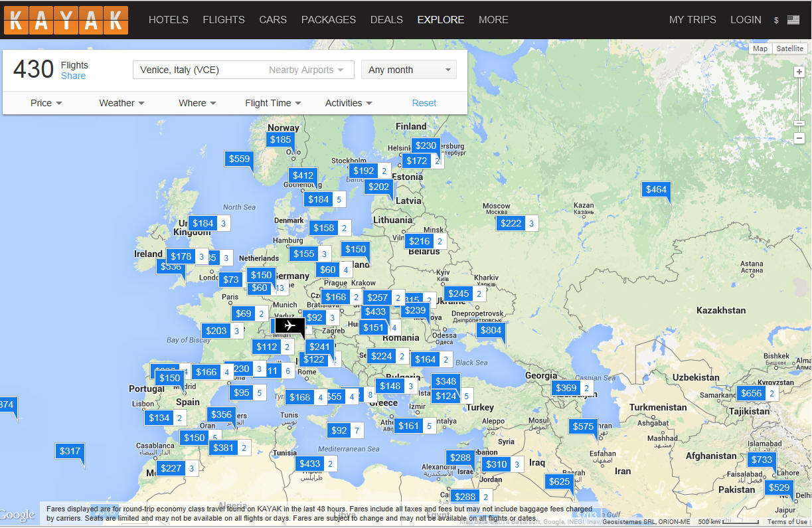Select the $356 fare marker near Oran
Viewport: 812px width, 528px height.
tap(221, 414)
